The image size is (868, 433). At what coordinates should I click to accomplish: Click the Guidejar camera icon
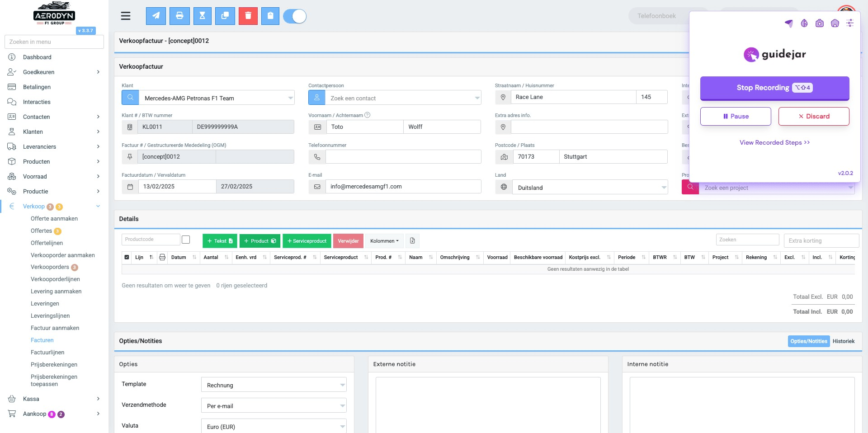pyautogui.click(x=820, y=24)
